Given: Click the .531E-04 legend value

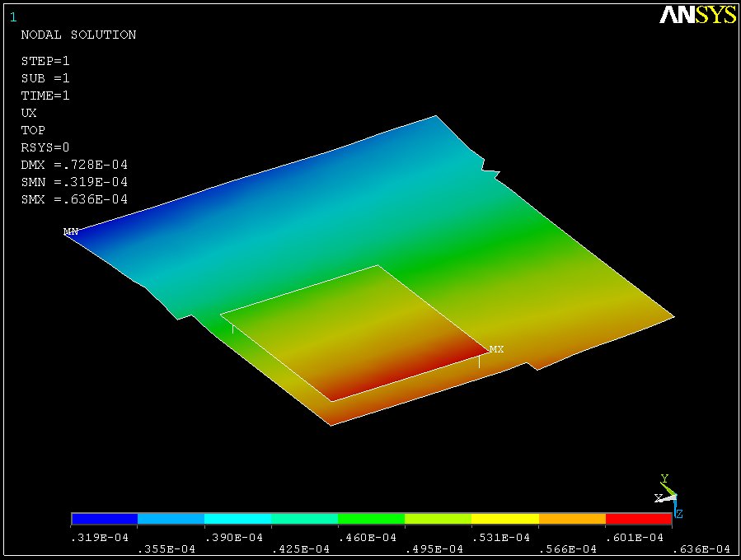Looking at the screenshot, I should click(x=501, y=537).
